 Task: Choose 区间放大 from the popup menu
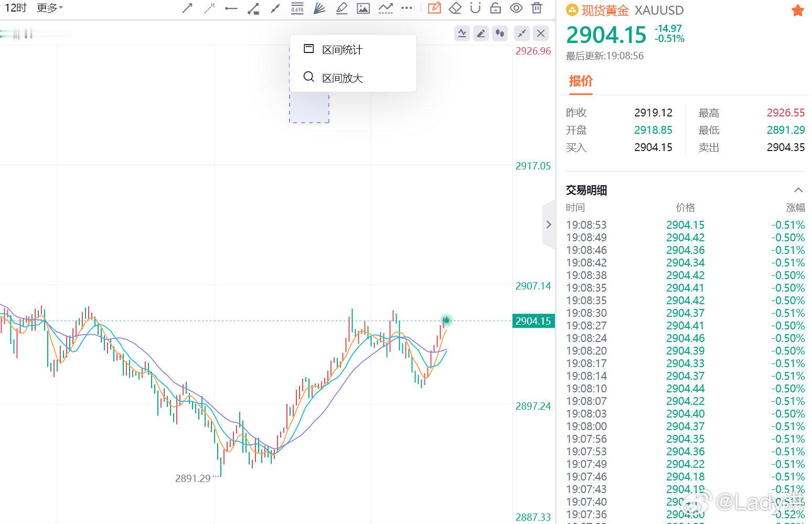tap(353, 78)
